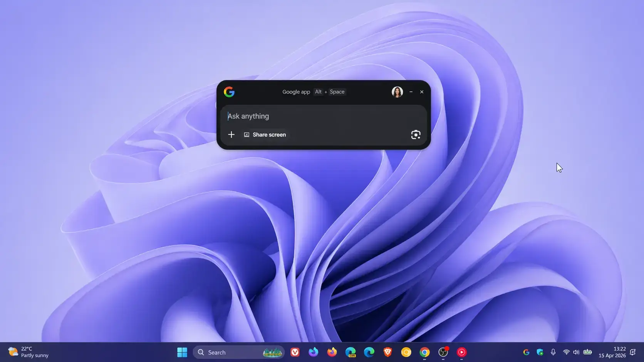Open the Windows Start menu
The width and height of the screenshot is (644, 362).
tap(182, 352)
